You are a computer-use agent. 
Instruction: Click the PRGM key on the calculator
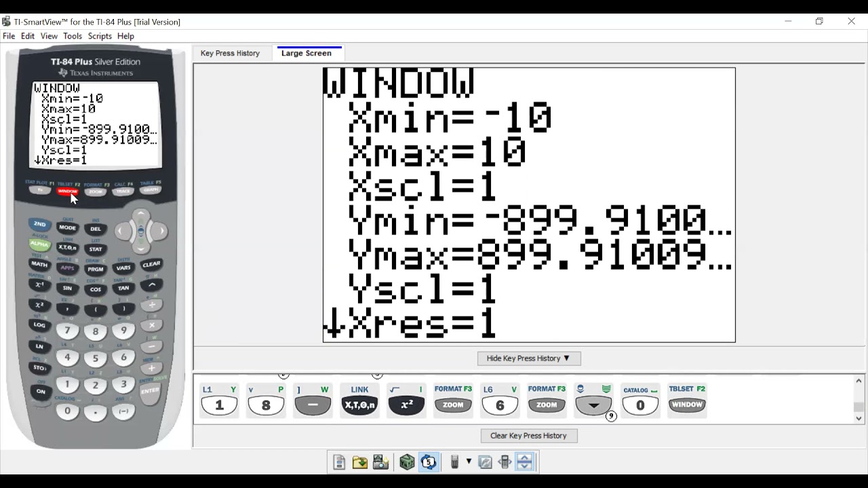point(96,269)
